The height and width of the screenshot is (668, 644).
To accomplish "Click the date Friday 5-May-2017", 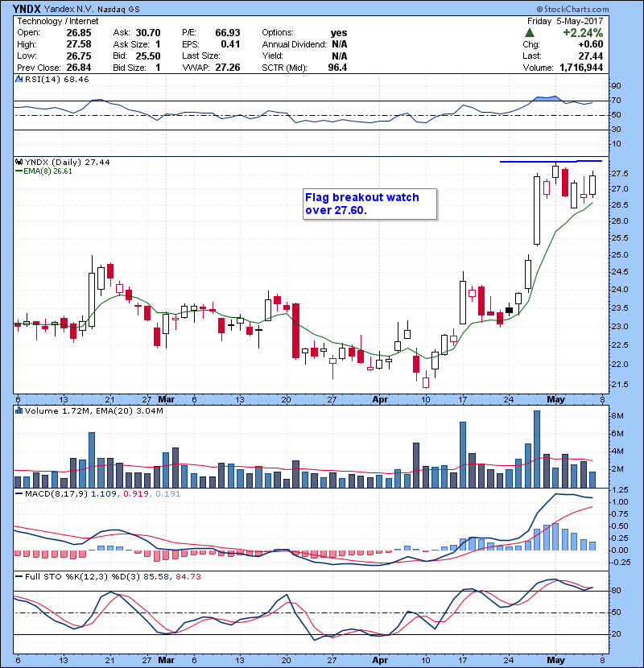I will click(x=565, y=21).
